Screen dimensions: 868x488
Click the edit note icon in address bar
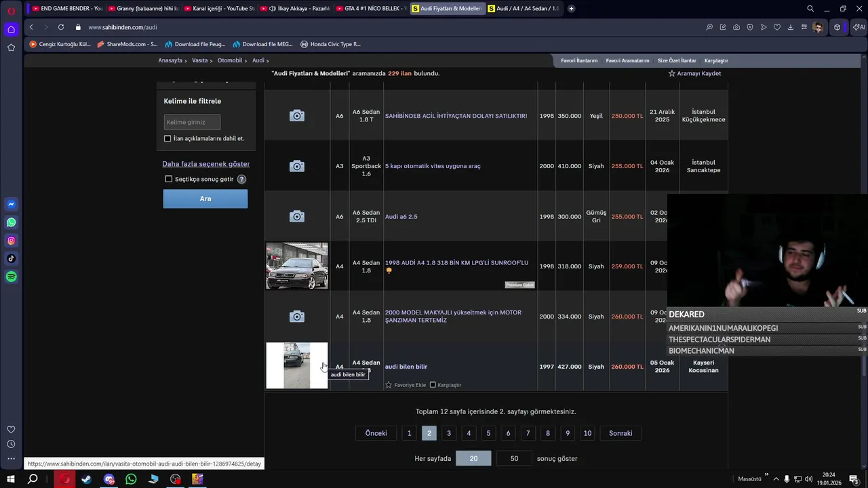click(x=723, y=27)
